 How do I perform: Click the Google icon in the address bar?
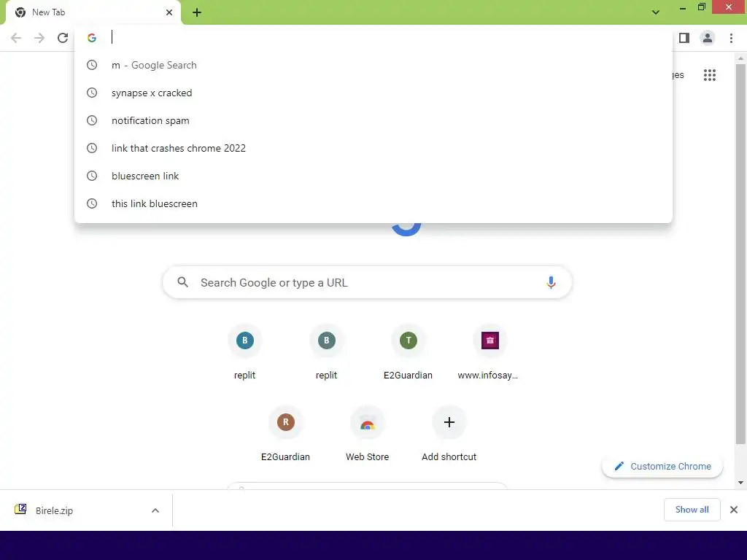(92, 38)
